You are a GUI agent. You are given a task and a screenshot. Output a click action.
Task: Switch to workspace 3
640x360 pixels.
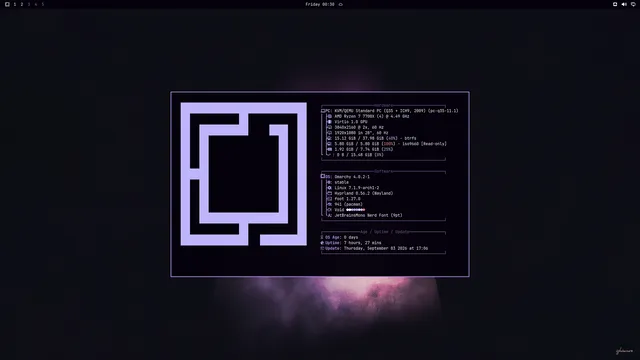[29, 4]
